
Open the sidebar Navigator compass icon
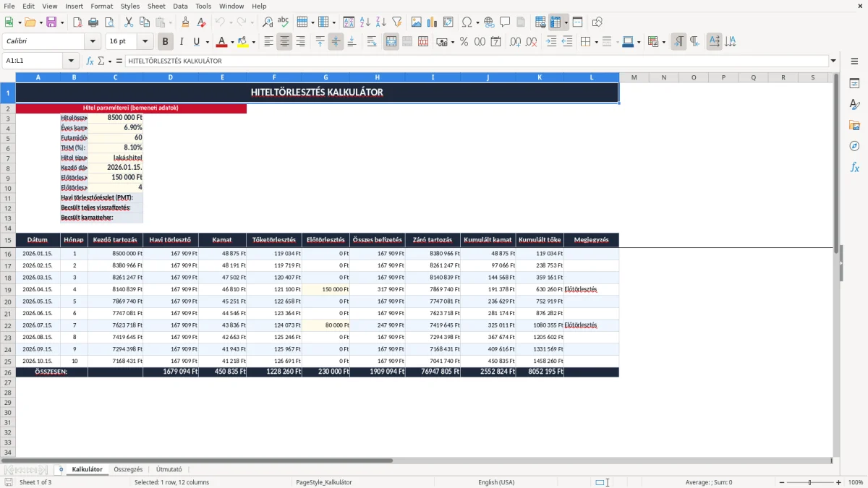854,146
